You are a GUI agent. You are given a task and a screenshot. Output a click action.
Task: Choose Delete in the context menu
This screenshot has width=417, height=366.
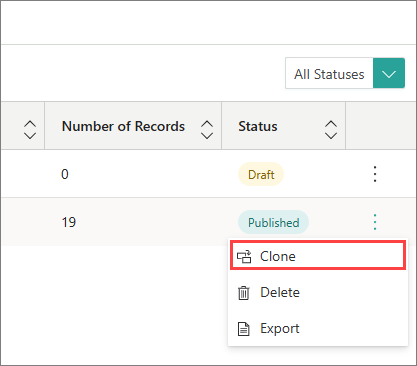[x=318, y=292]
